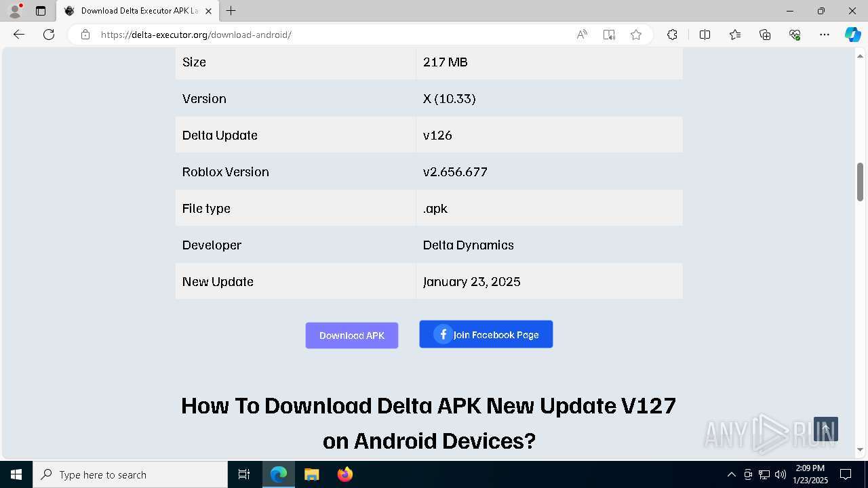Open the volume speaker tray icon

(x=780, y=474)
